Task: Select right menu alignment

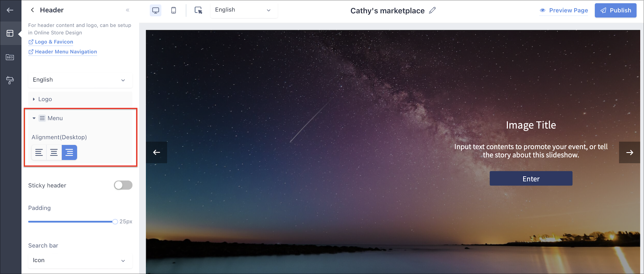Action: coord(69,153)
